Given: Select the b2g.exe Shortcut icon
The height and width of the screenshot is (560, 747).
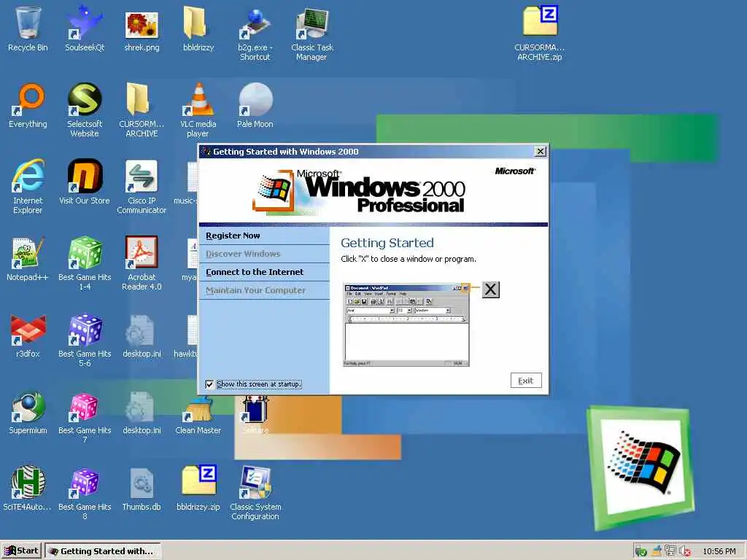Looking at the screenshot, I should click(x=255, y=24).
